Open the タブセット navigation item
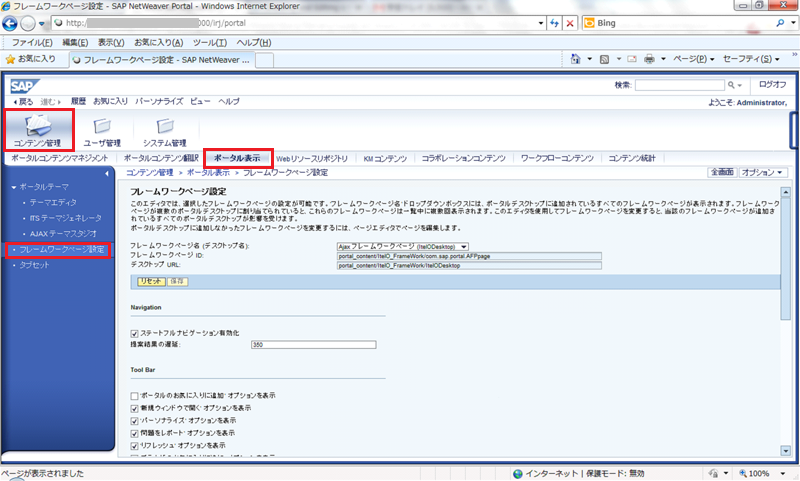This screenshot has width=800, height=481. (x=34, y=265)
